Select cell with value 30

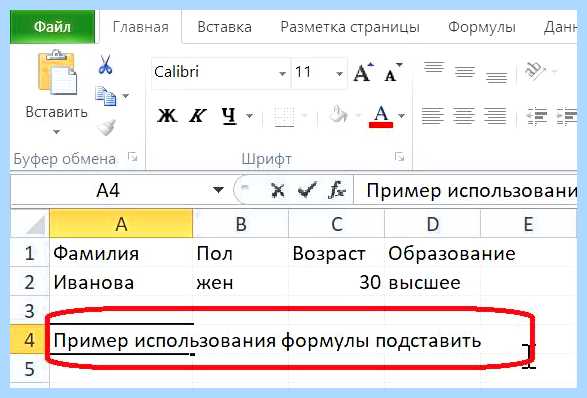(337, 282)
